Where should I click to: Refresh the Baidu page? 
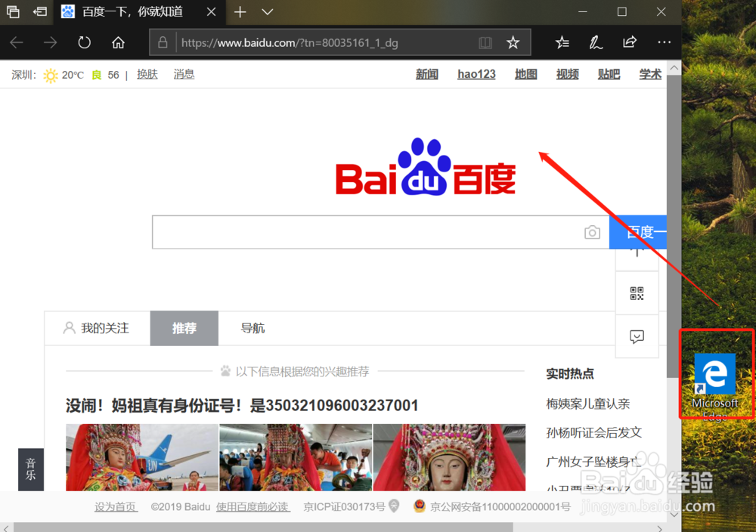coord(85,43)
